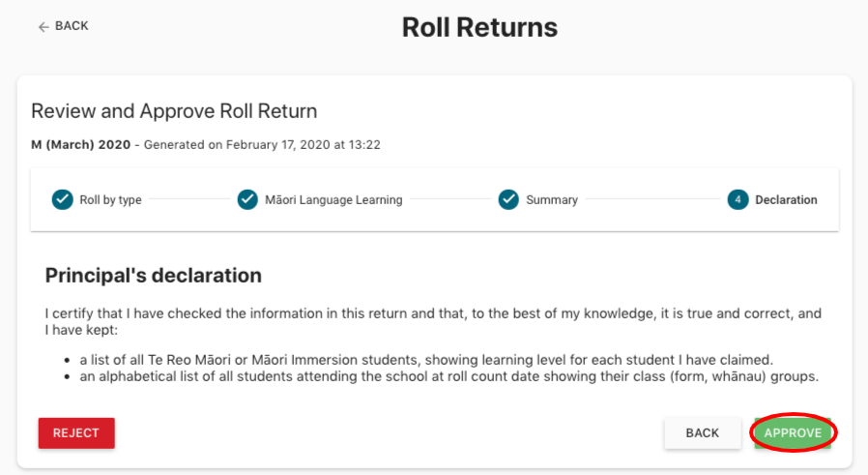Click the Māori Language Learning checkmark icon
The width and height of the screenshot is (868, 475).
(x=247, y=200)
